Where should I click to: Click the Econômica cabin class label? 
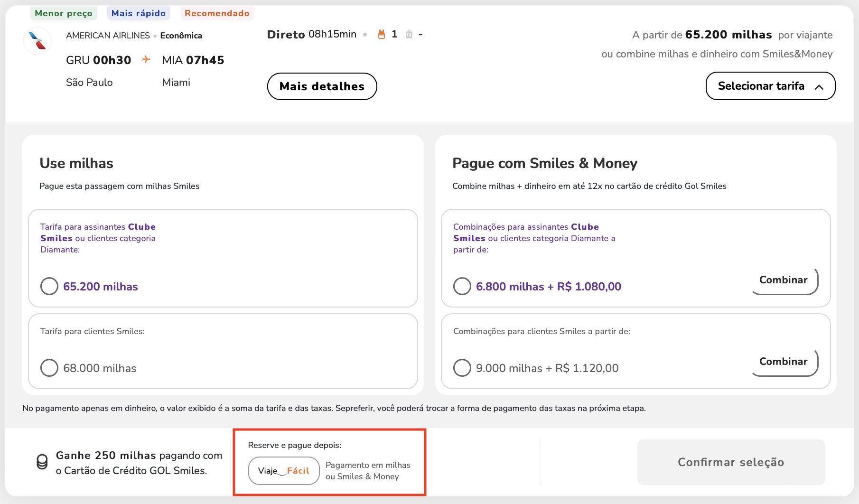181,36
